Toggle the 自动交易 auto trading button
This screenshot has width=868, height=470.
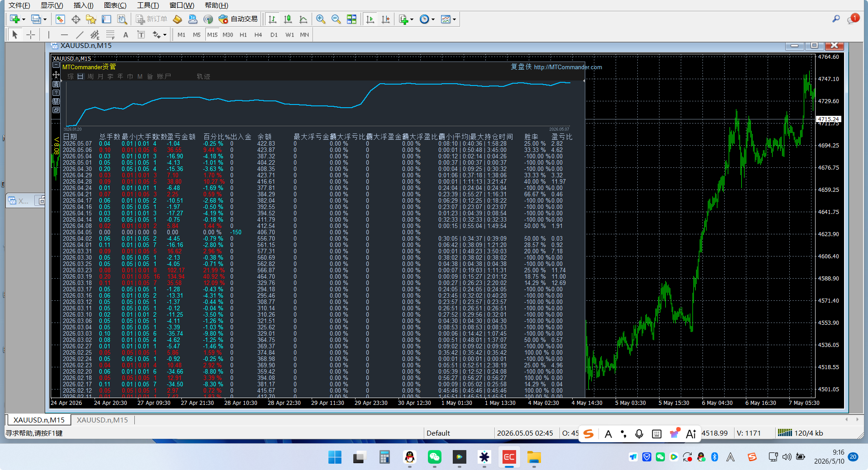point(238,19)
